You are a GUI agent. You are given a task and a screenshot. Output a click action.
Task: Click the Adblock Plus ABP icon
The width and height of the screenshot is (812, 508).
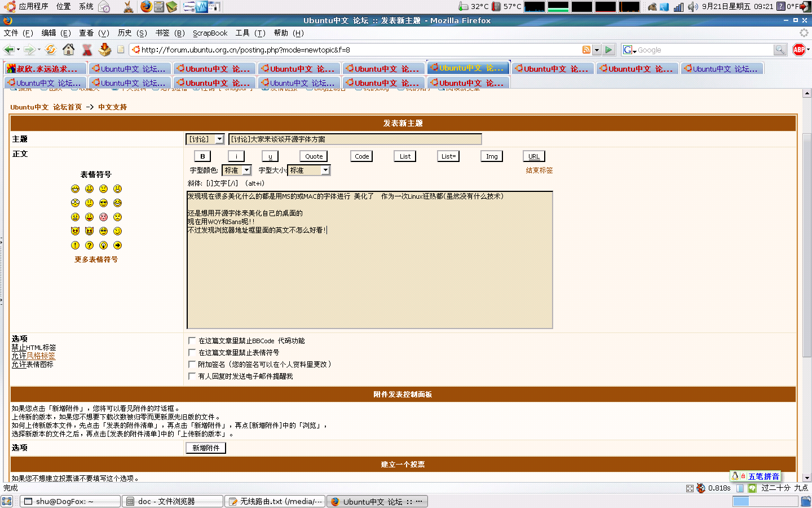(x=798, y=50)
